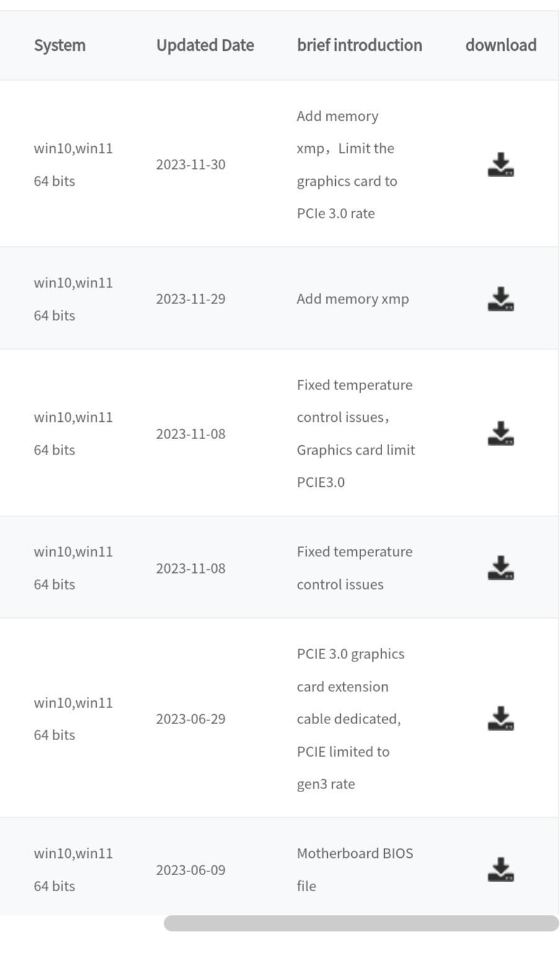Click the Motherboard BIOS file description
Image resolution: width=560 pixels, height=965 pixels.
(355, 870)
